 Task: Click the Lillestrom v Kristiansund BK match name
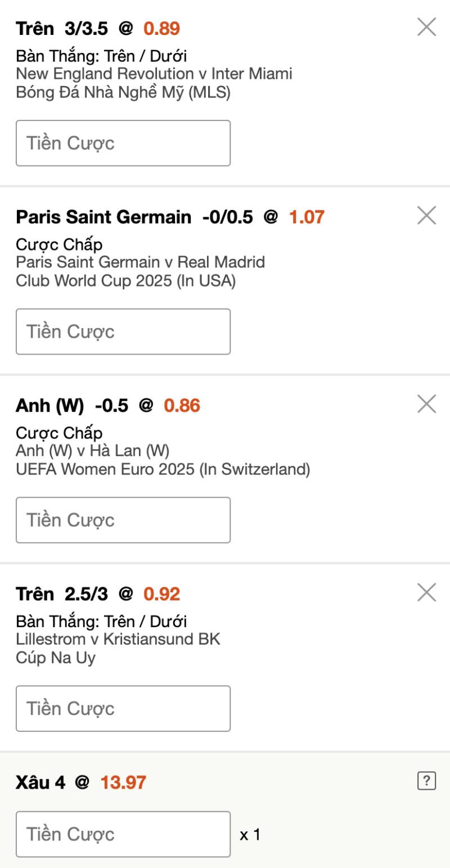(118, 639)
